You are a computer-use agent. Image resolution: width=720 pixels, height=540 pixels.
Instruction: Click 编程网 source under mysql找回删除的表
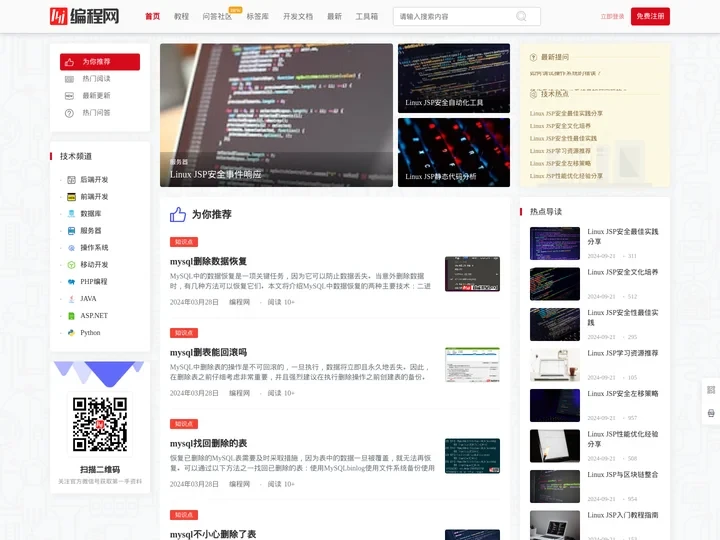coord(239,484)
